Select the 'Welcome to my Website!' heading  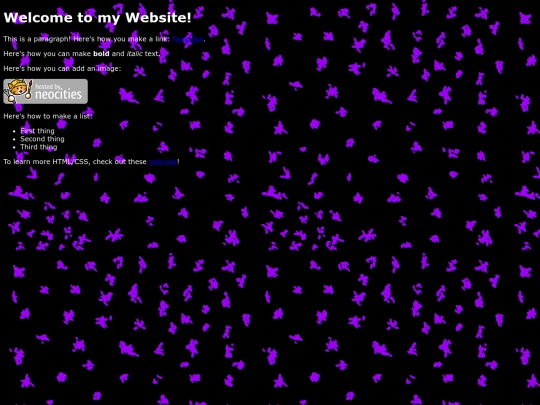click(x=97, y=18)
